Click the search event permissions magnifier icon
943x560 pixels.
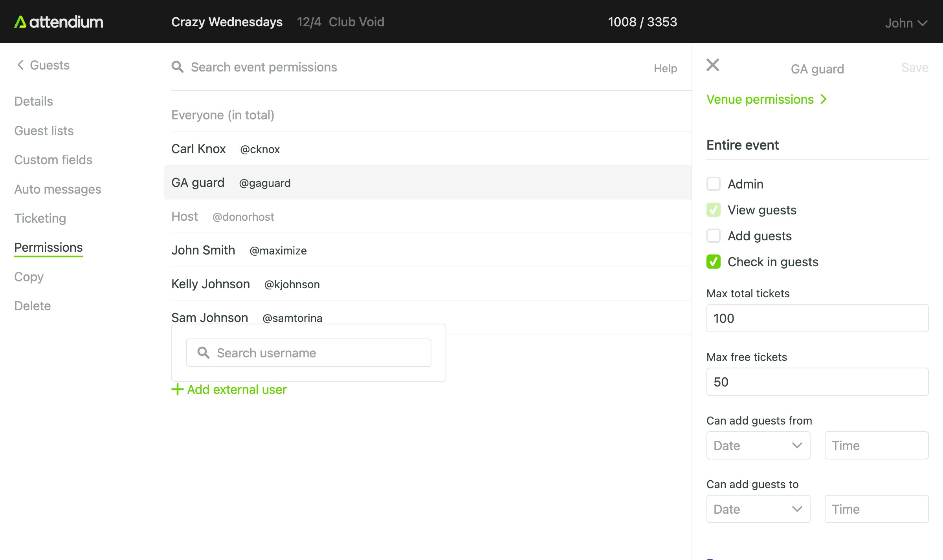178,67
